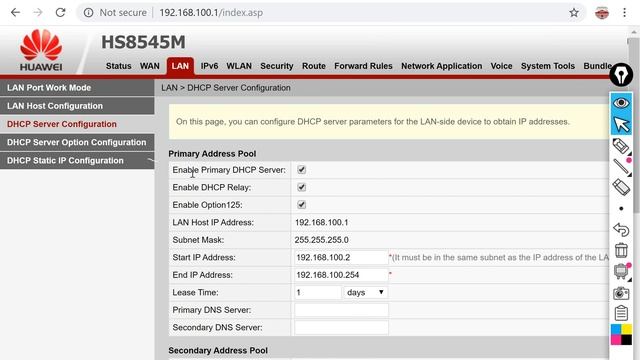Open the browser profile avatar
640x360 pixels.
click(x=602, y=13)
